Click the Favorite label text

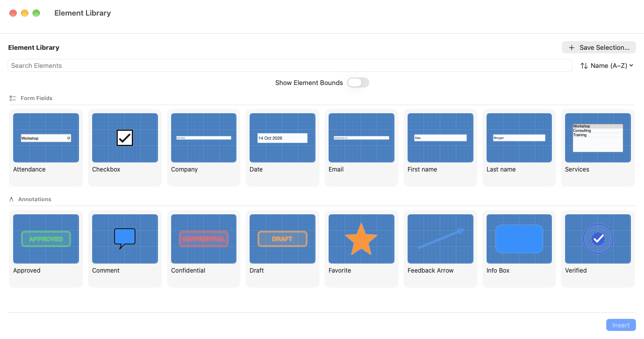tap(340, 271)
